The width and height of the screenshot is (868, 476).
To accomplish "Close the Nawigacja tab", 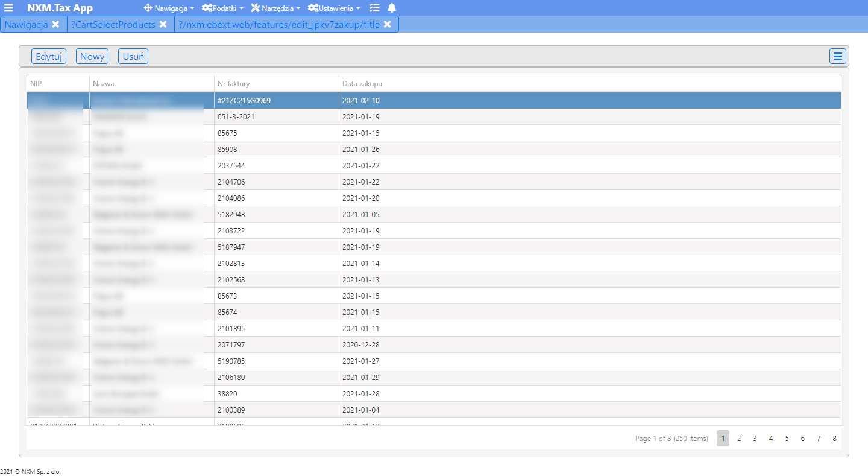I will point(55,24).
